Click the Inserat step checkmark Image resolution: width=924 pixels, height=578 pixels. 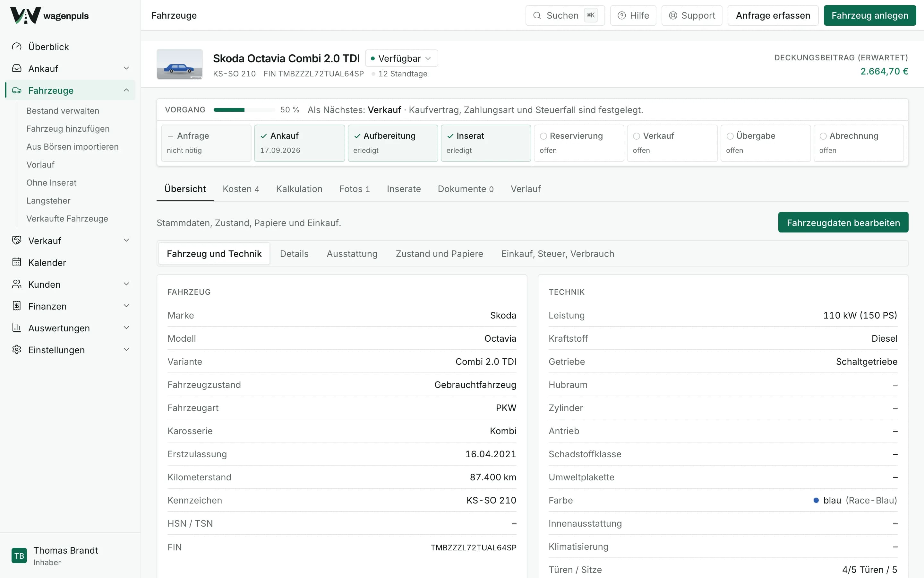point(450,136)
